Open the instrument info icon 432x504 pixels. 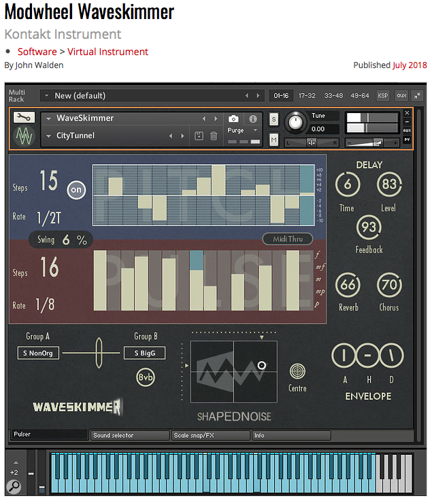(x=253, y=119)
